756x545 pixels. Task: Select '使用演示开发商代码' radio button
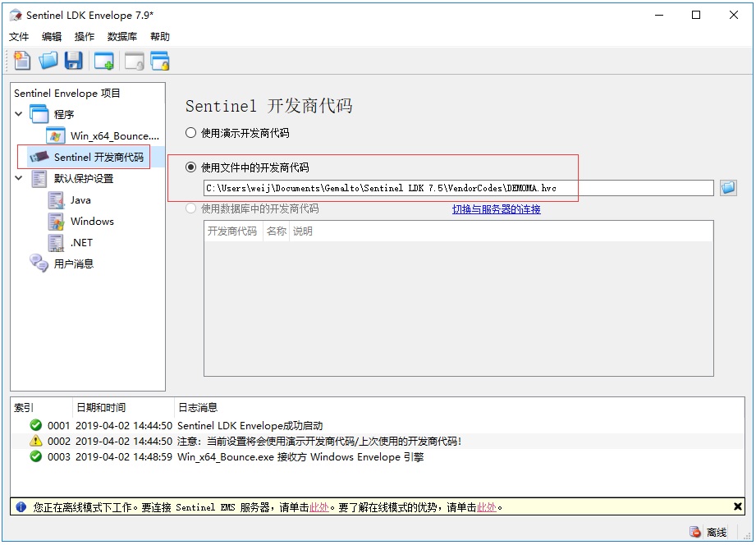pyautogui.click(x=191, y=133)
